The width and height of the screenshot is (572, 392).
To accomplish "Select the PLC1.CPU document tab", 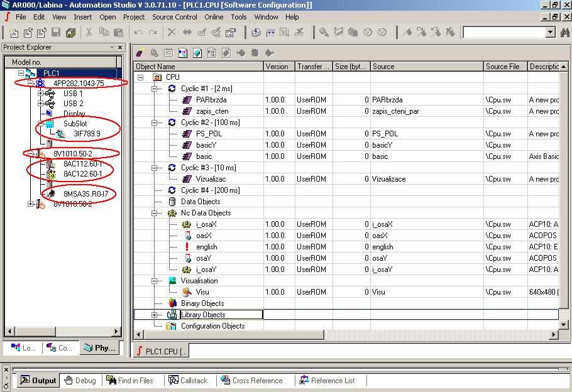I will click(162, 352).
